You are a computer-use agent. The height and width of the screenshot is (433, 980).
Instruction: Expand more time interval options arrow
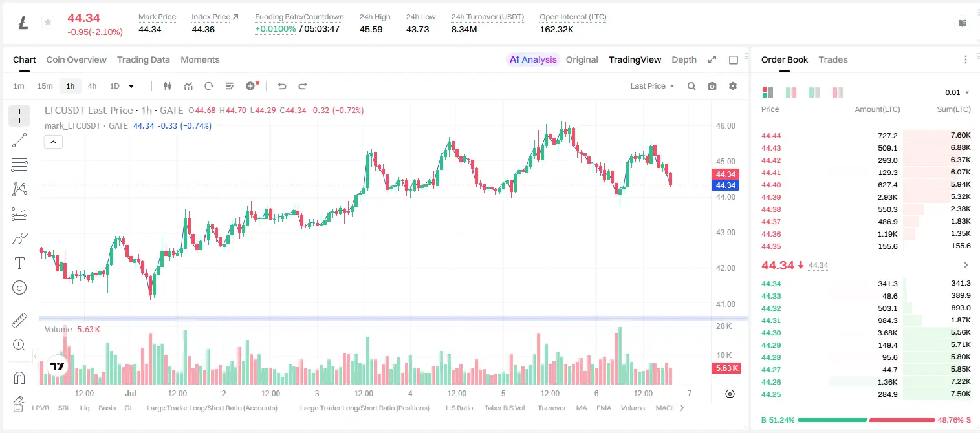click(131, 86)
